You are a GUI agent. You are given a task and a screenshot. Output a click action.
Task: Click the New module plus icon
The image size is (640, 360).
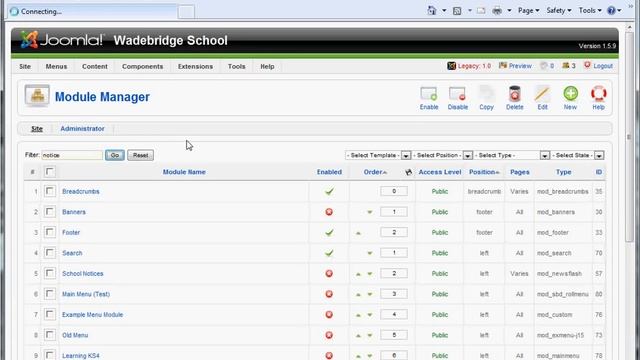click(x=570, y=93)
